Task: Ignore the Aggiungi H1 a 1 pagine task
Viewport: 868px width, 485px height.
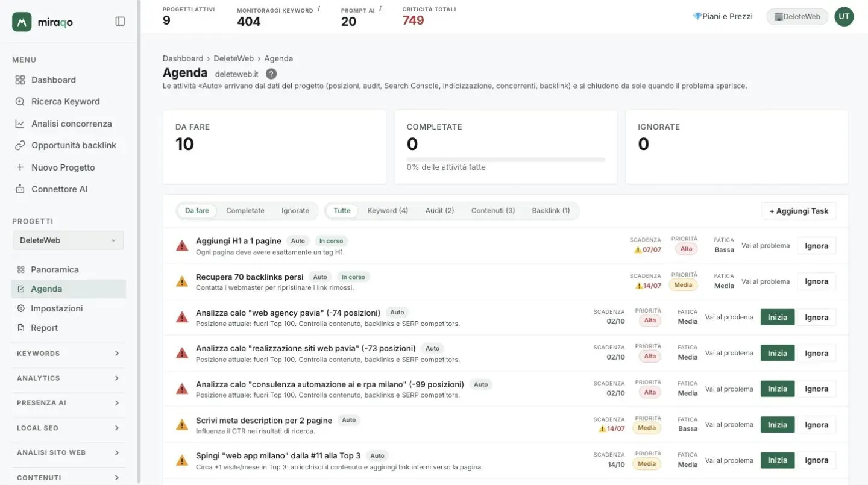Action: point(817,246)
